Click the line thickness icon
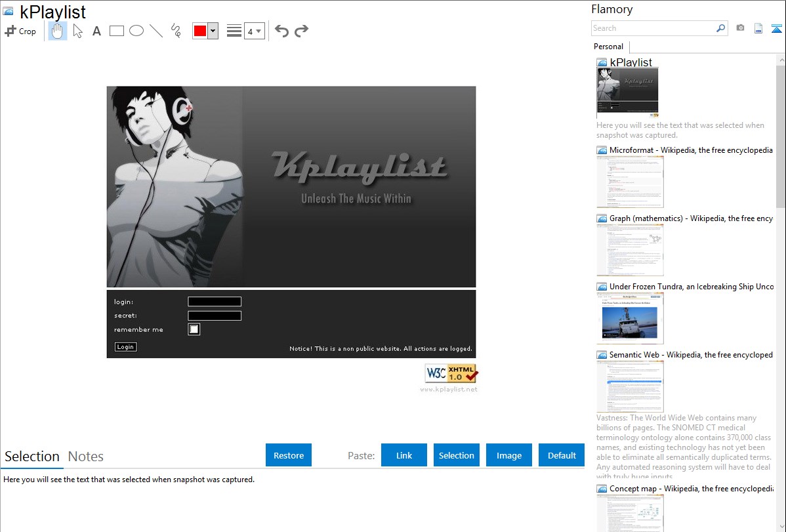 (x=234, y=31)
